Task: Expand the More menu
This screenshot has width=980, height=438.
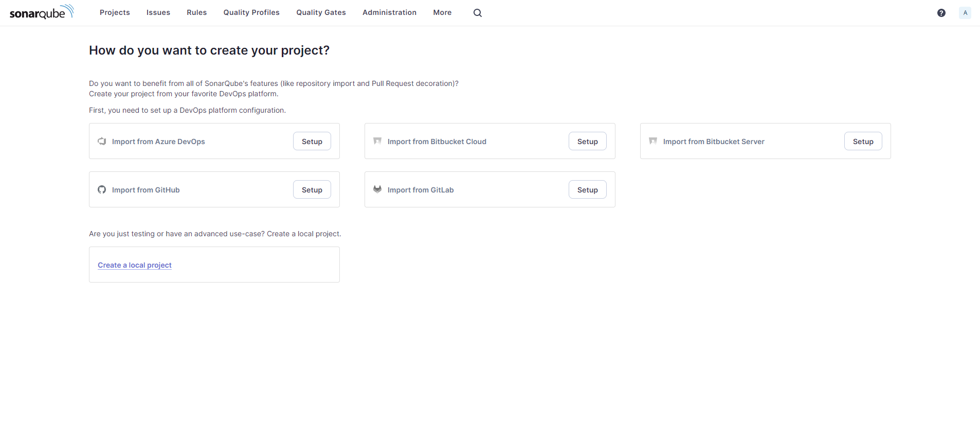Action: [x=443, y=12]
